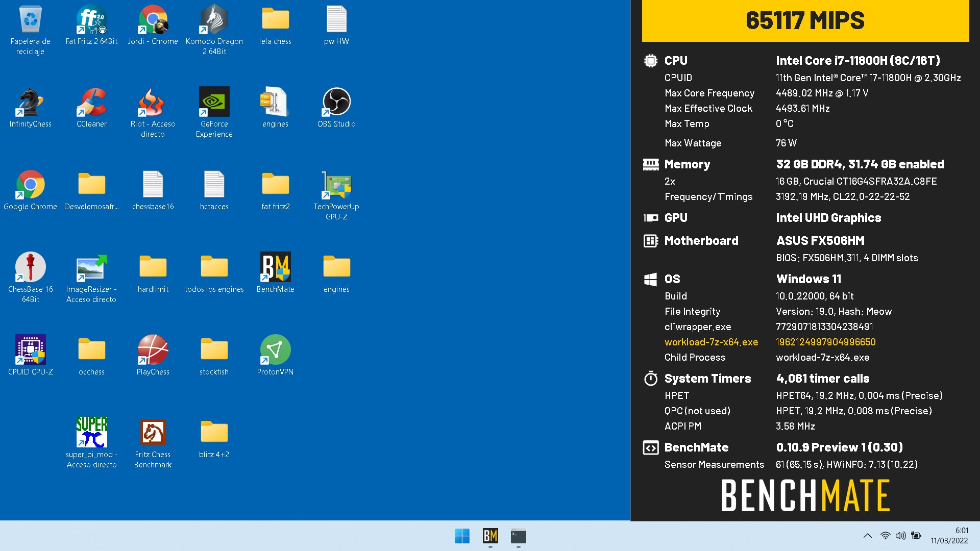Launch Komodo Dragon 2 64Bit
The height and width of the screenshot is (551, 980).
(214, 30)
